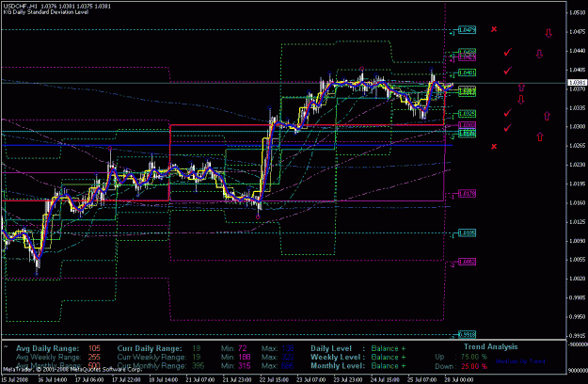Click the Curr Monthly Range value 395
This screenshot has width=588, height=384.
point(199,366)
